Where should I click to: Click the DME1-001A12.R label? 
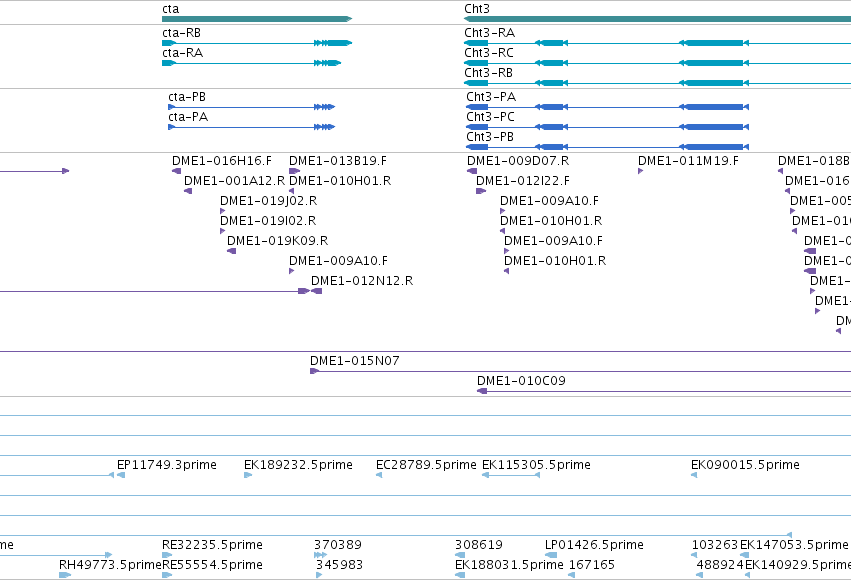(x=234, y=181)
